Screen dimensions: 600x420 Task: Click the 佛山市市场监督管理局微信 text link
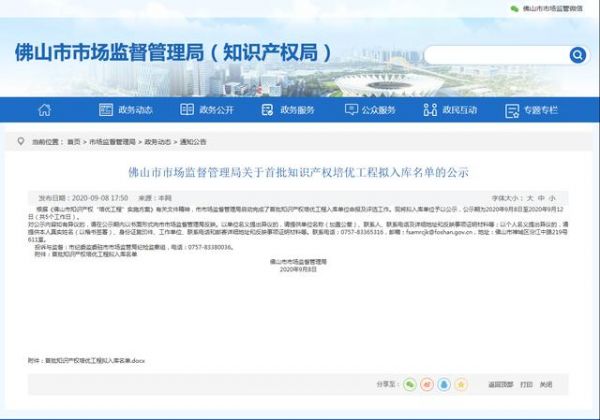(553, 8)
